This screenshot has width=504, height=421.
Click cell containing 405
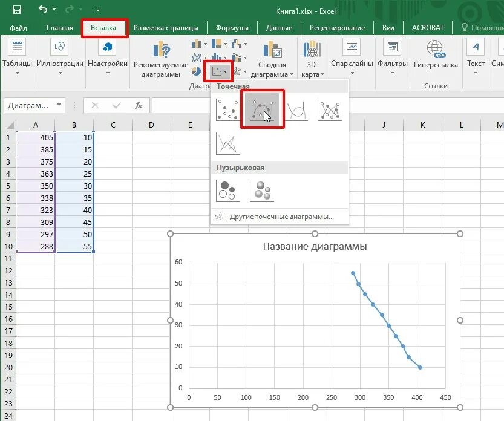coord(36,137)
